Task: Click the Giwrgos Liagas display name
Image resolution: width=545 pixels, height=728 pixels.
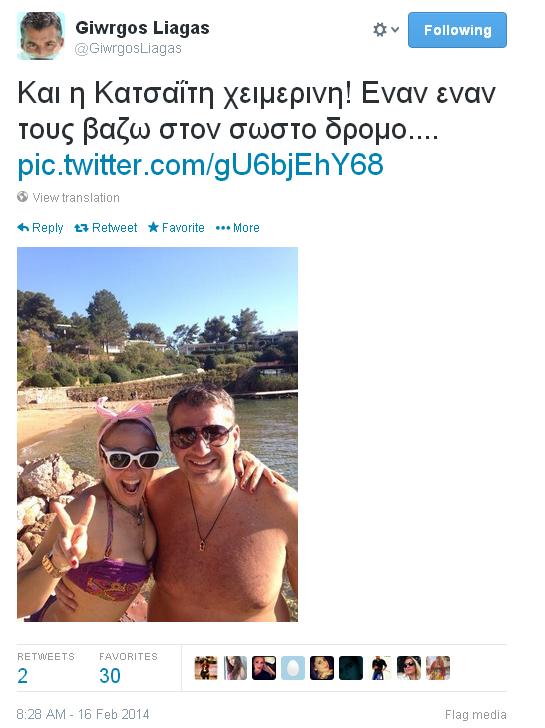Action: (x=143, y=28)
